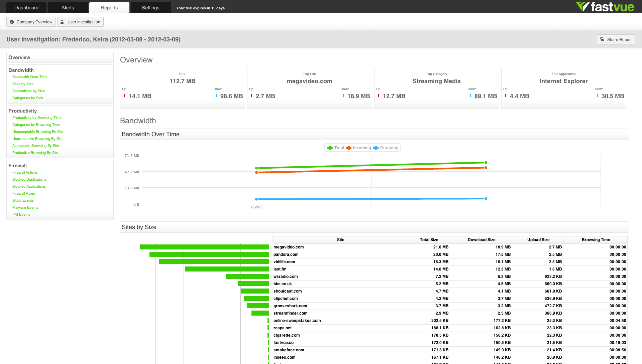Toggle the Outgoing series in chart legend
Screen dimensions: 642x364
coord(386,148)
